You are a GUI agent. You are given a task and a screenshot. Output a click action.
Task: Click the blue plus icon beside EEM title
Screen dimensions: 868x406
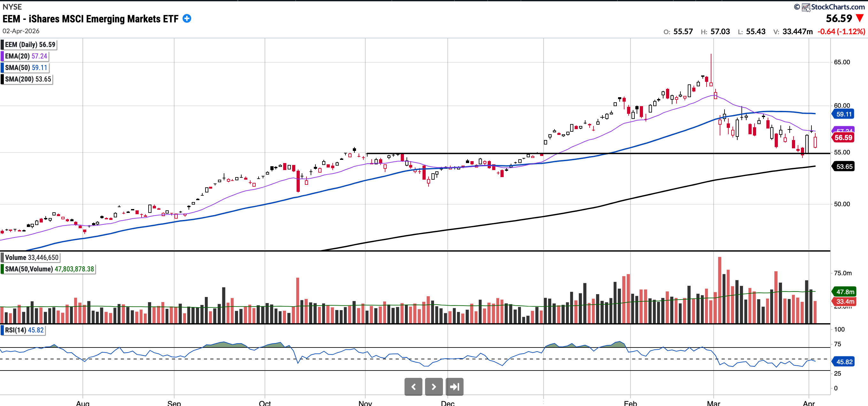click(187, 19)
